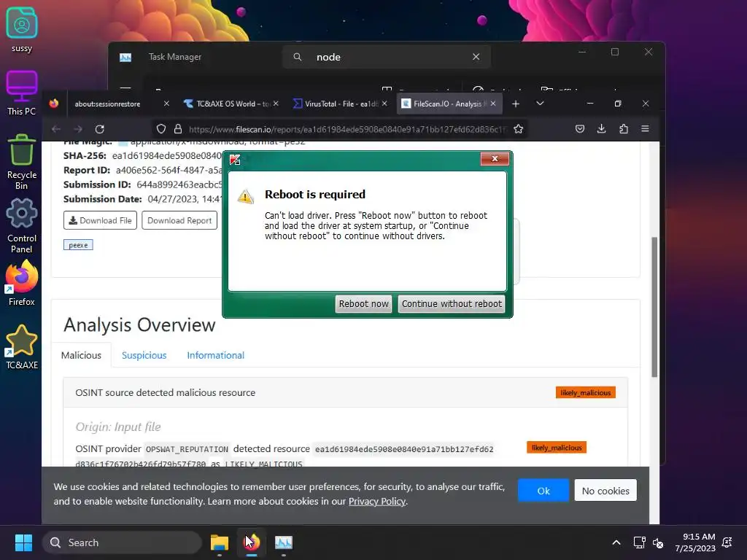Click the Task Manager taskbar icon
This screenshot has height=560, width=747.
tap(284, 542)
